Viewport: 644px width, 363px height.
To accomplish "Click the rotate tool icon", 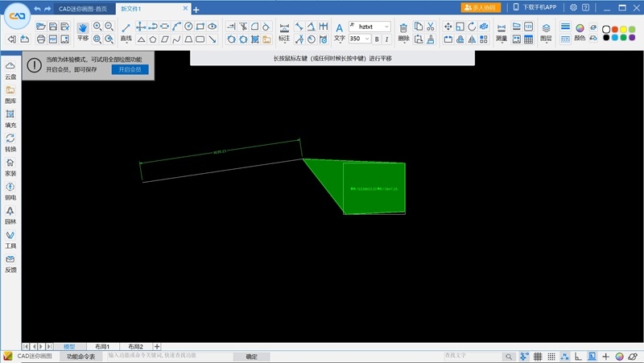I will pos(472,27).
